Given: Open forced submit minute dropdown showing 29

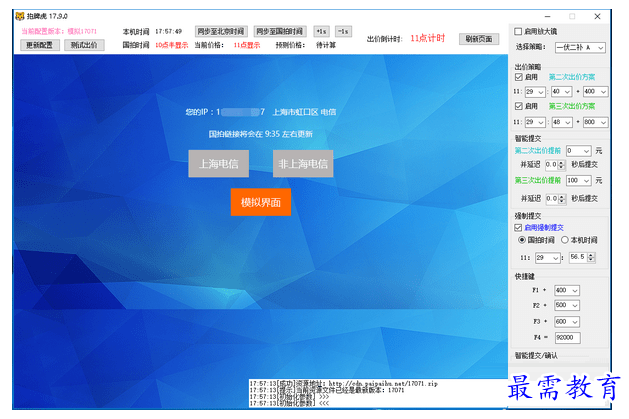Looking at the screenshot, I should (x=548, y=258).
